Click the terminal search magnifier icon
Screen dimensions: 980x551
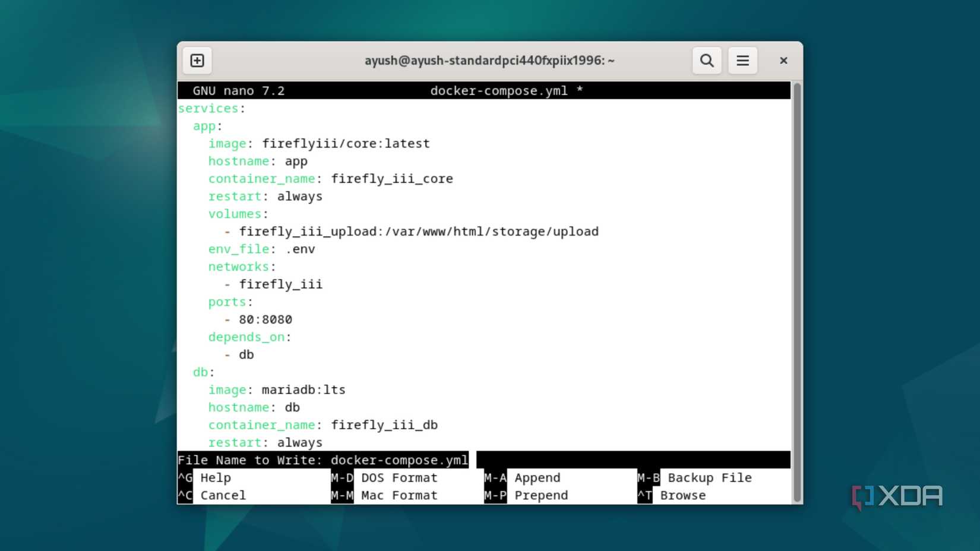707,61
